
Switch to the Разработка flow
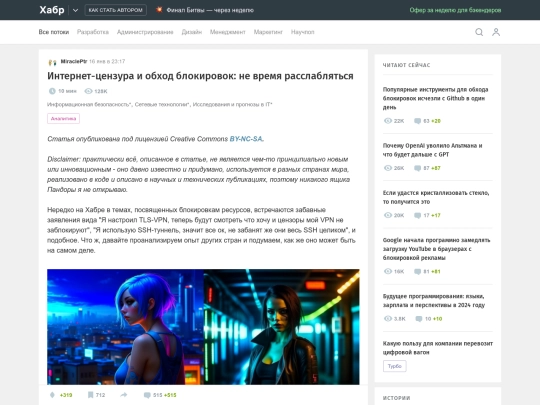[x=93, y=32]
